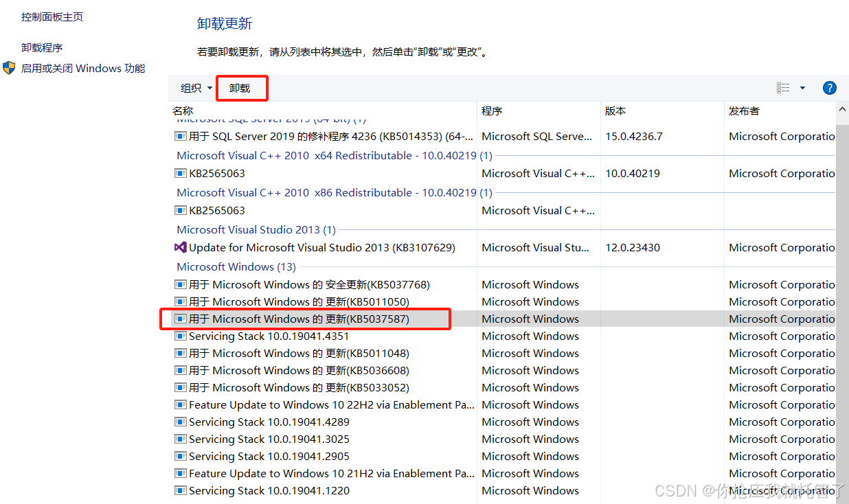
Task: Click icon beside Servicing Stack 10.0.19041.2905
Action: coord(181,456)
